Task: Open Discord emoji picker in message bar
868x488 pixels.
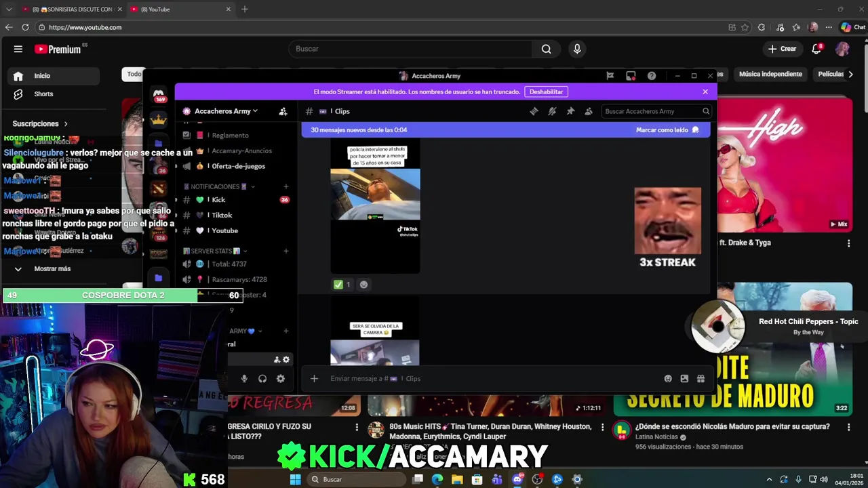Action: tap(668, 378)
